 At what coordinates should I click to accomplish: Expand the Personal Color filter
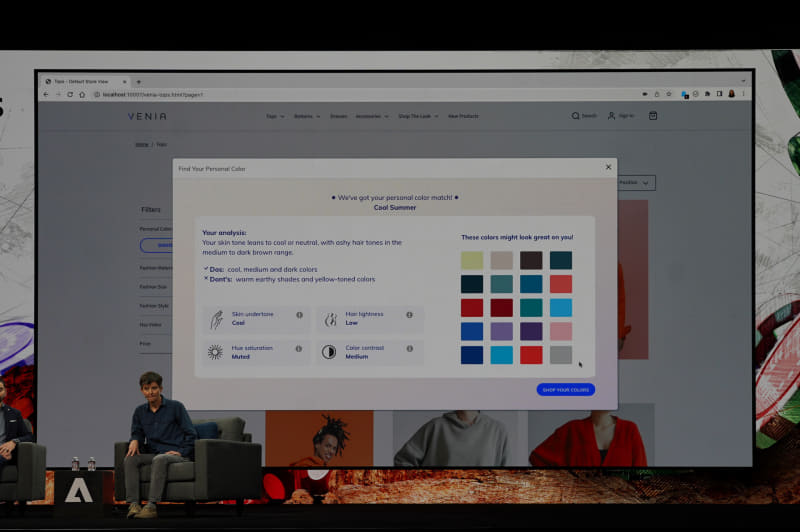156,229
